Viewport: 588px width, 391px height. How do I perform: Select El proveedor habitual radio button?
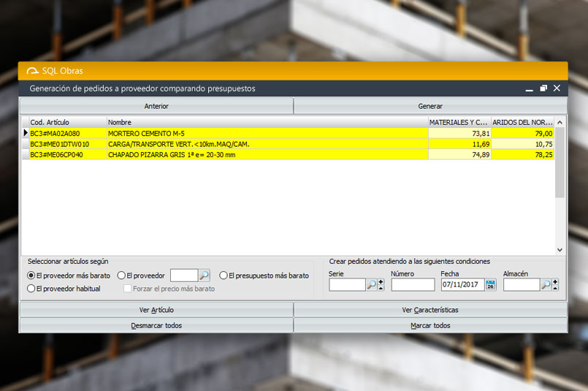coord(31,289)
